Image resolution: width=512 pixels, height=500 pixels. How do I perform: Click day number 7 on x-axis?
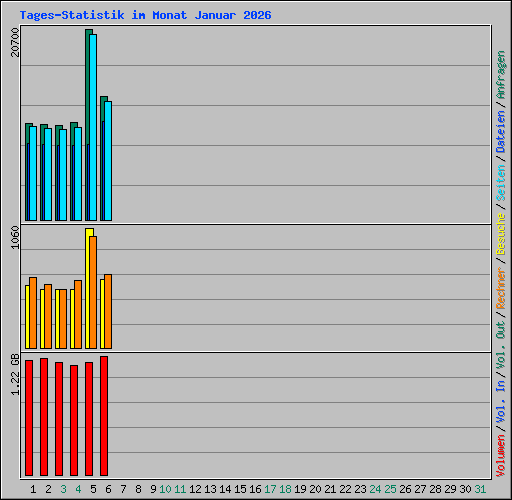click(x=123, y=489)
